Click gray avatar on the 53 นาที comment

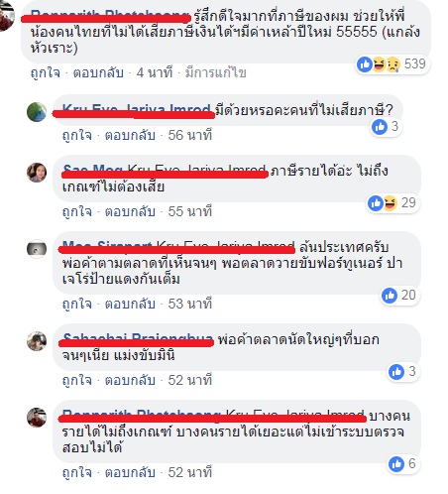37,249
